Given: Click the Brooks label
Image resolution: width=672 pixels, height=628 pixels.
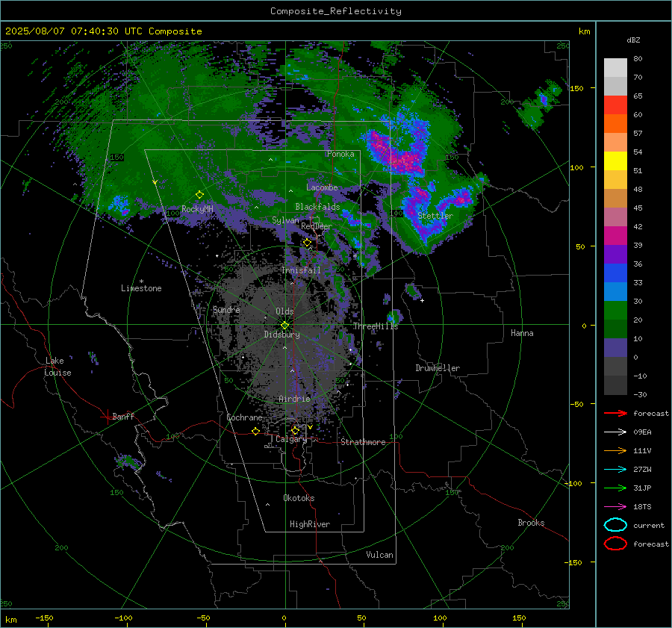Looking at the screenshot, I should [x=531, y=523].
